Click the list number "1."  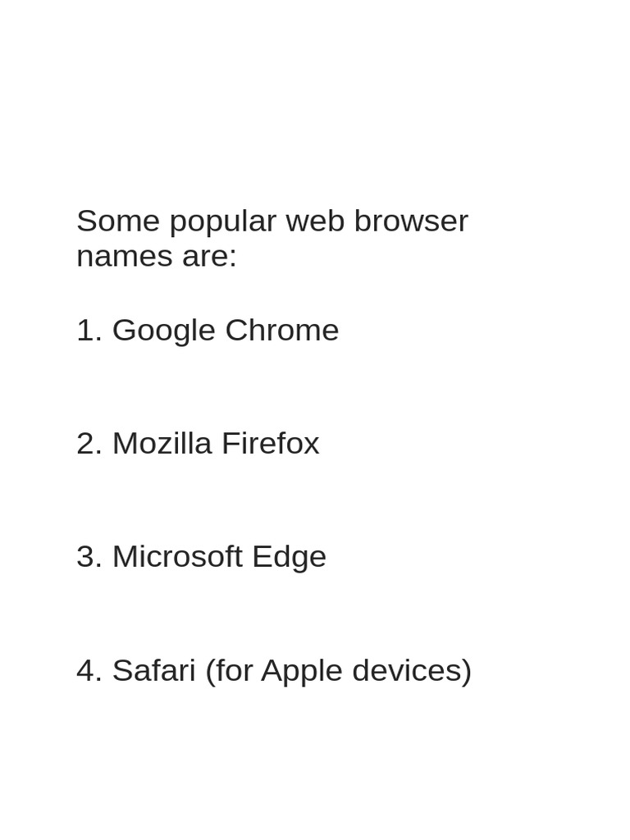point(89,330)
